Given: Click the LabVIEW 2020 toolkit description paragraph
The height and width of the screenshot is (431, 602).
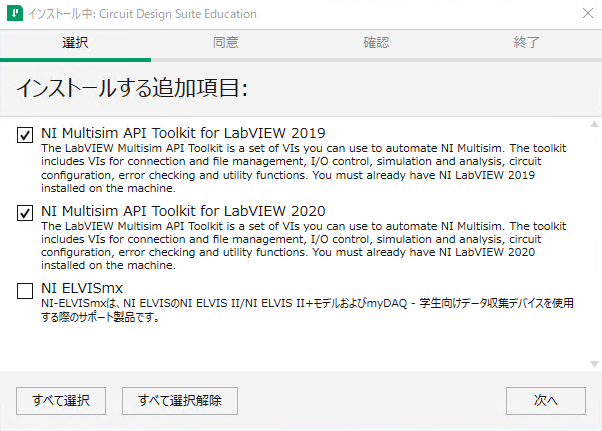Looking at the screenshot, I should pos(304,246).
